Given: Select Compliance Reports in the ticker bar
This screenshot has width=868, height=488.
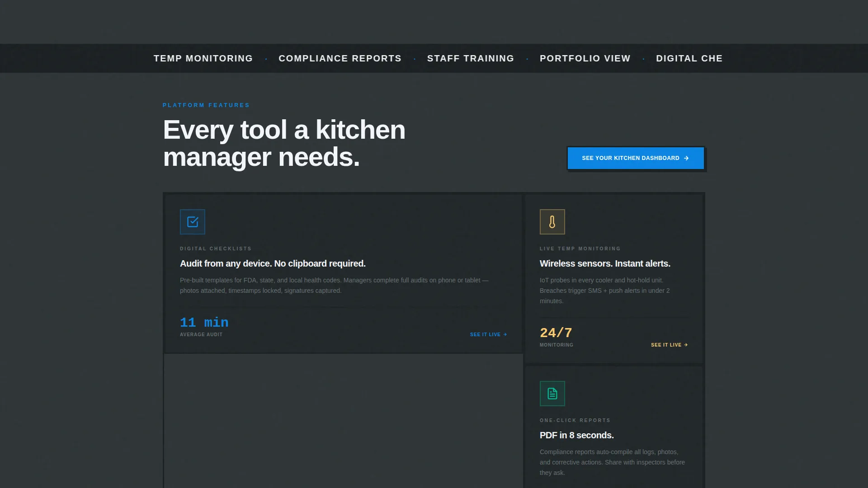Looking at the screenshot, I should point(340,59).
